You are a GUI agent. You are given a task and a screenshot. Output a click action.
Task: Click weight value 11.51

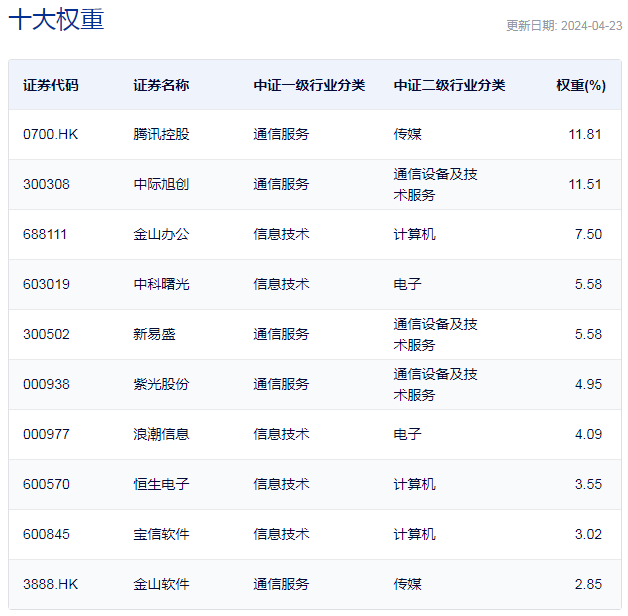coord(585,184)
